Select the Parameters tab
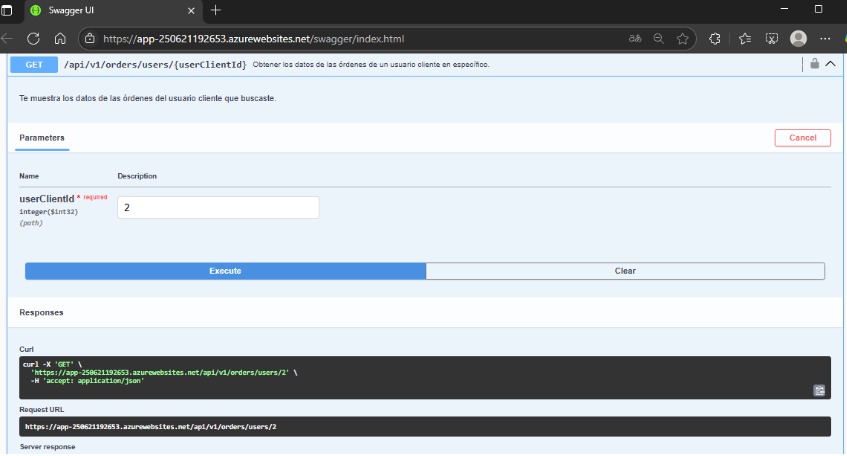Viewport: 847px width, 456px height. pyautogui.click(x=42, y=138)
